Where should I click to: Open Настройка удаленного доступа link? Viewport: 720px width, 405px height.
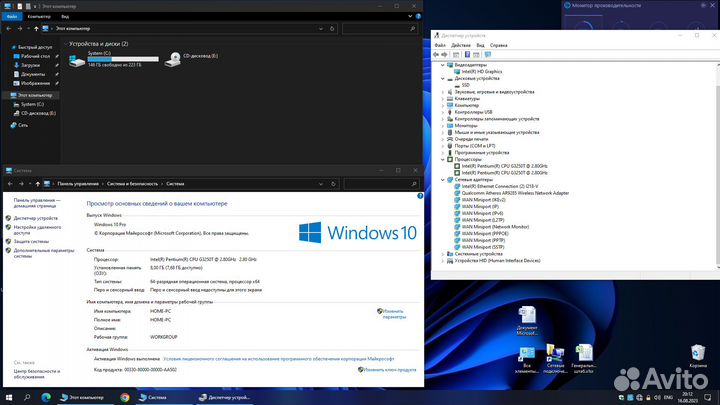coord(37,230)
